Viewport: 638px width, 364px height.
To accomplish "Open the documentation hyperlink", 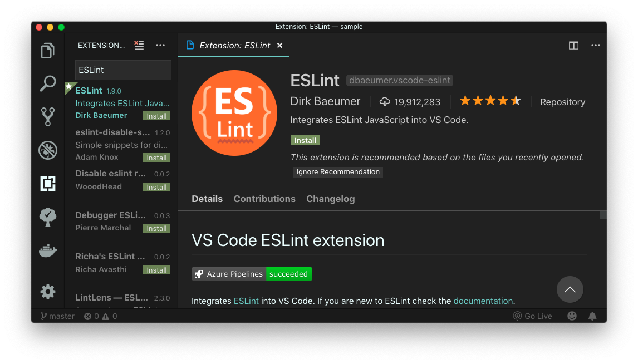I will point(483,301).
